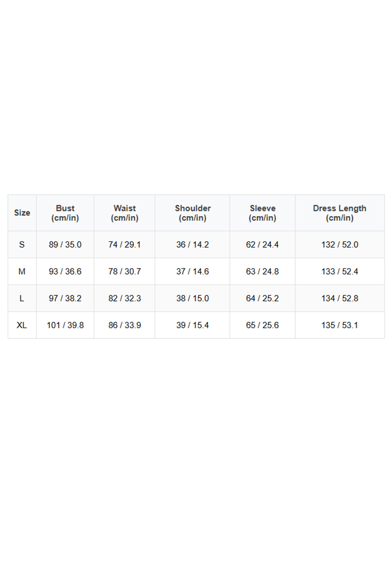Select the 65 / 25.6 sleeve value
The image size is (392, 588).
[263, 325]
